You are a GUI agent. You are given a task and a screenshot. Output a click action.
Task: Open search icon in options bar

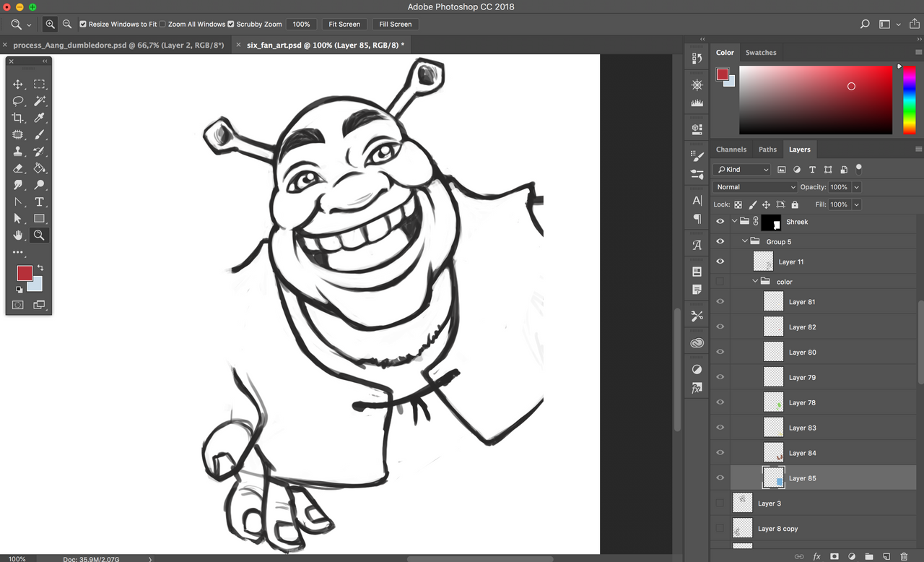(x=865, y=24)
